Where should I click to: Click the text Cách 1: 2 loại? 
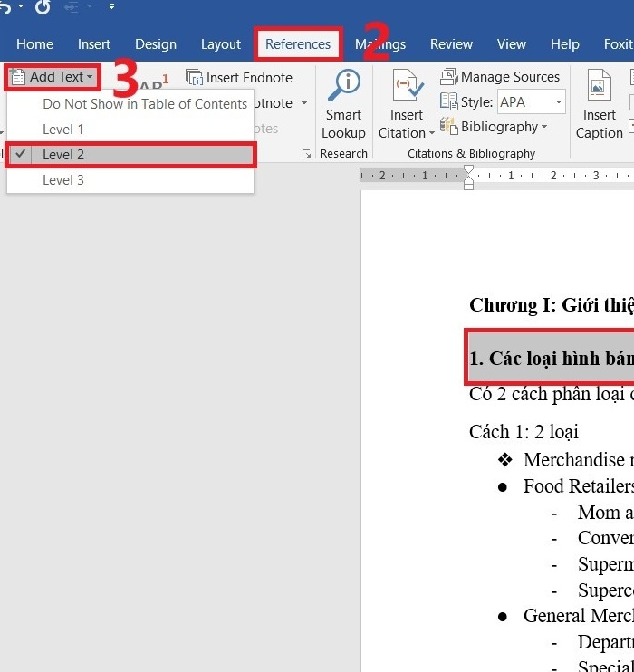[524, 432]
